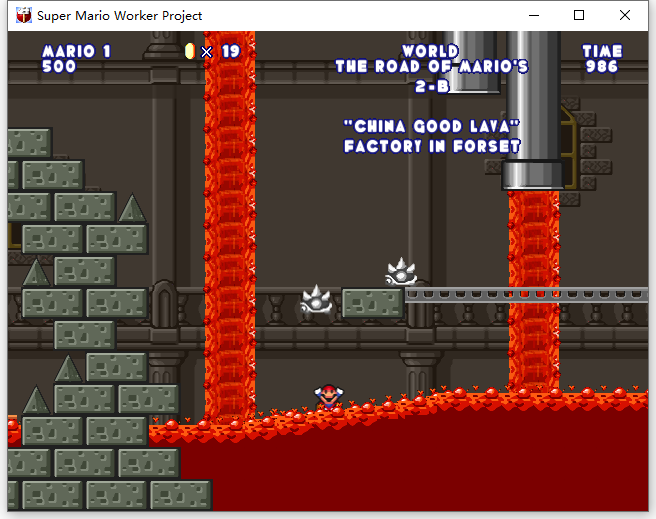This screenshot has height=519, width=656.
Task: Click the FACTORY IN FORSET text
Action: point(432,146)
